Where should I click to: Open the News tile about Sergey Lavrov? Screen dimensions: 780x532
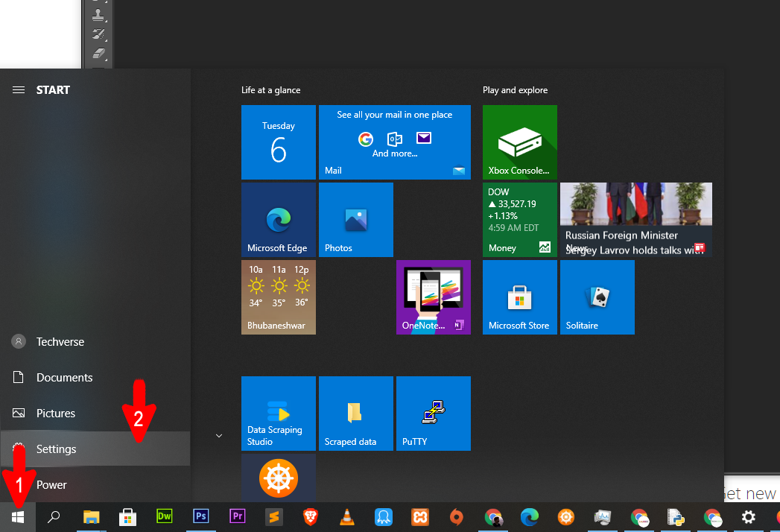tap(636, 220)
